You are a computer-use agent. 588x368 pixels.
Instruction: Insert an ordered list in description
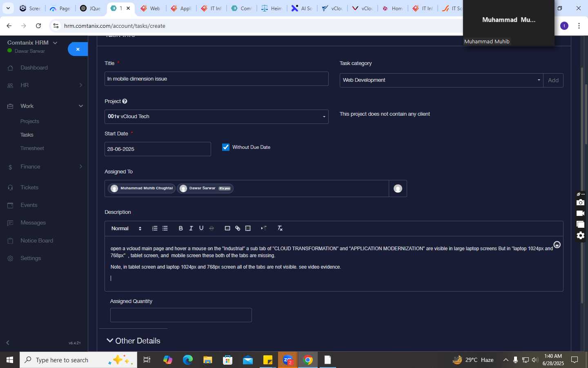click(155, 228)
